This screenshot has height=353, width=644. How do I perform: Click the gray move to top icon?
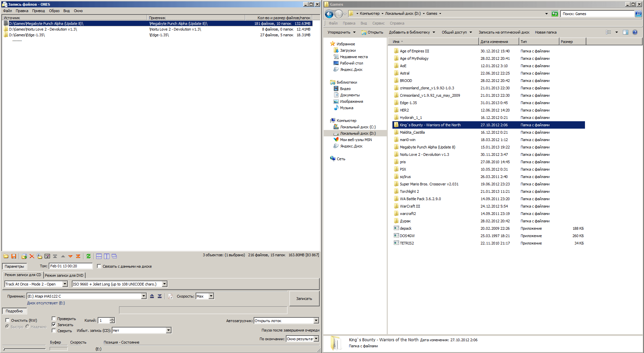point(55,256)
